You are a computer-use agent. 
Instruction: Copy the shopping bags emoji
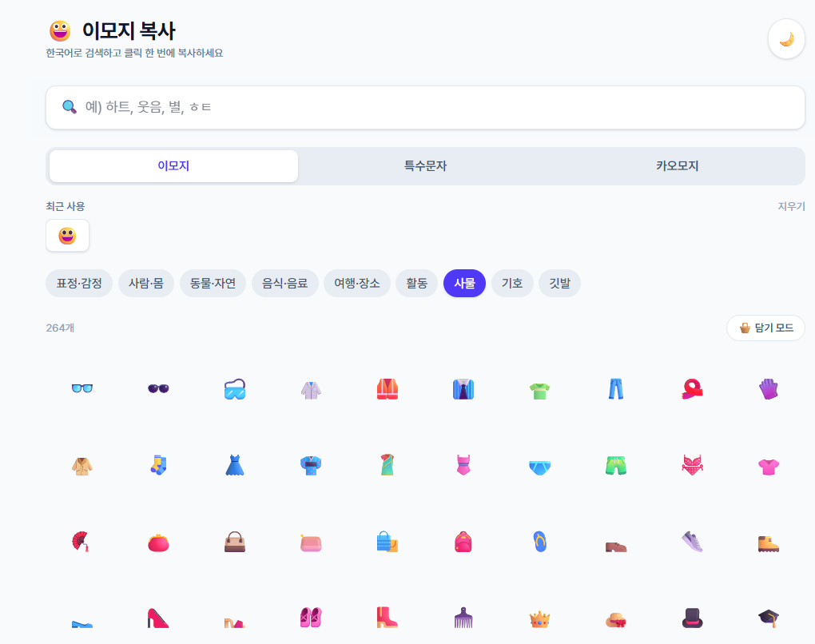tap(388, 542)
